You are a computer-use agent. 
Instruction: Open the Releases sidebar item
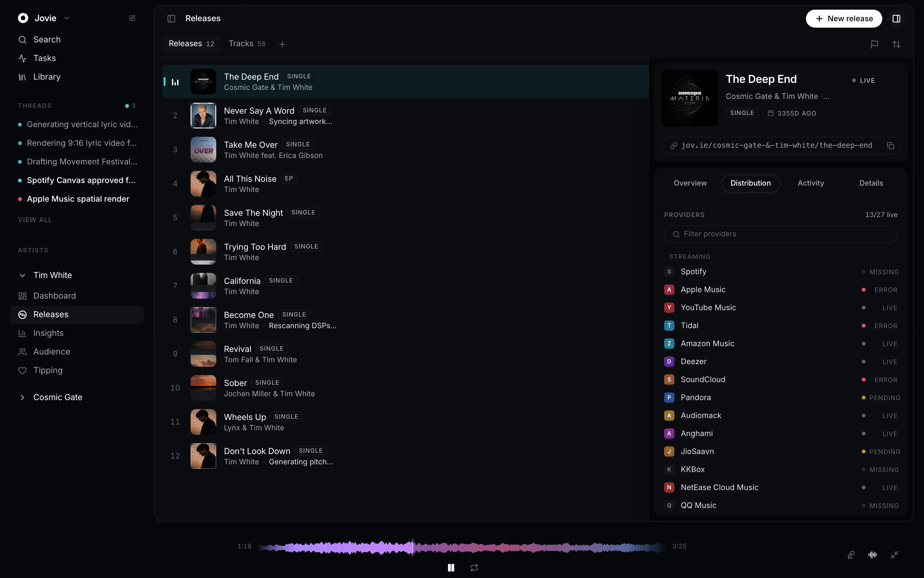(77, 315)
